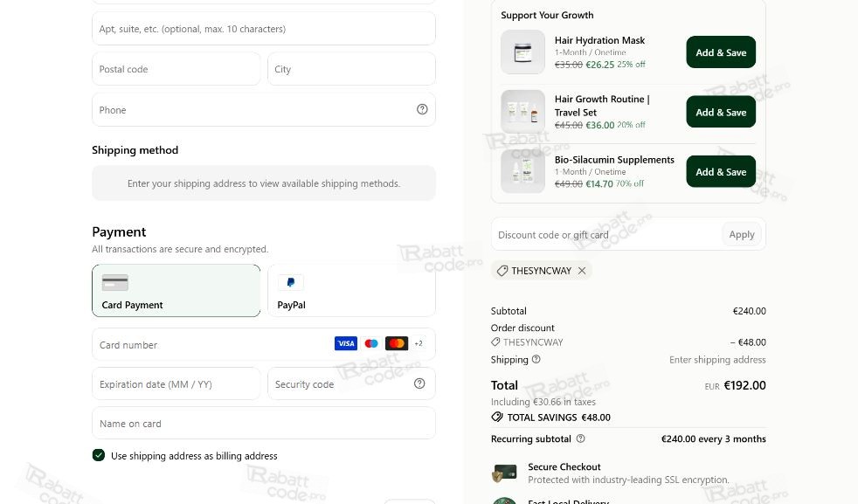Click the text '€240.00 every 3 months'
Screen dimensions: 858x504
click(714, 438)
